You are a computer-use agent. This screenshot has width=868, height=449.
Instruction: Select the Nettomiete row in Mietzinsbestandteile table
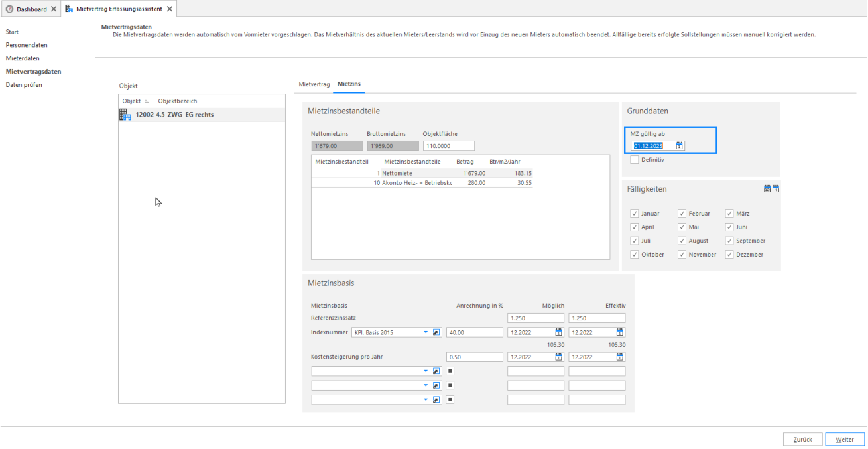(x=422, y=173)
